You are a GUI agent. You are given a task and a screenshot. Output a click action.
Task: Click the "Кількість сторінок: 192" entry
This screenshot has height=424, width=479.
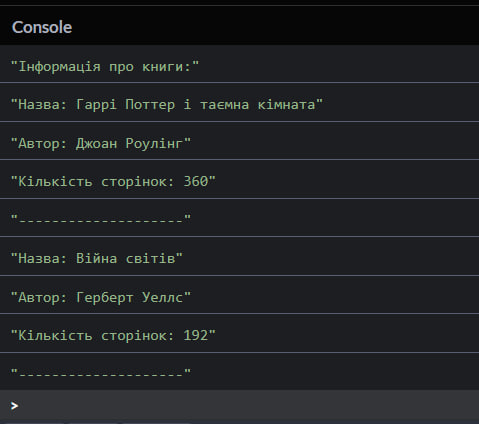tap(239, 335)
